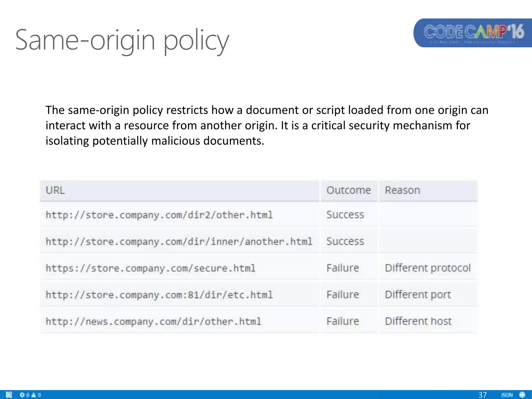This screenshot has width=532, height=399.
Task: Open the warnings triangle indicator in status bar
Action: [x=36, y=395]
